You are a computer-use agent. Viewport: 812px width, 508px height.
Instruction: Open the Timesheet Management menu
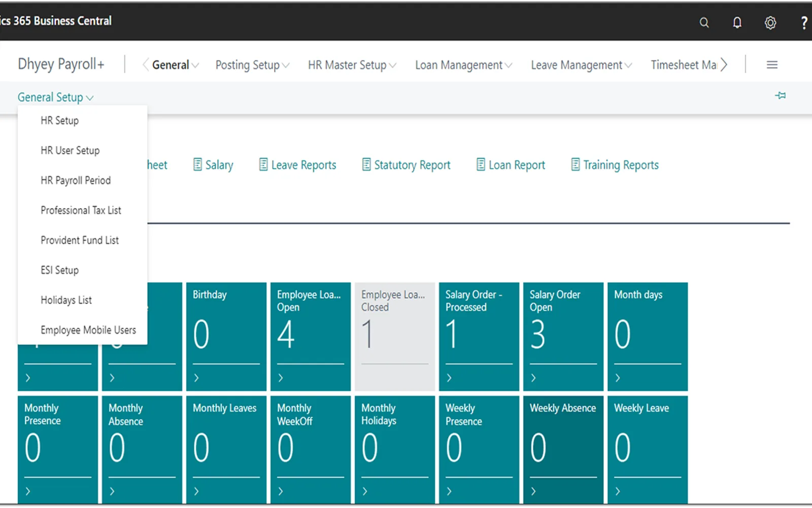(x=684, y=65)
